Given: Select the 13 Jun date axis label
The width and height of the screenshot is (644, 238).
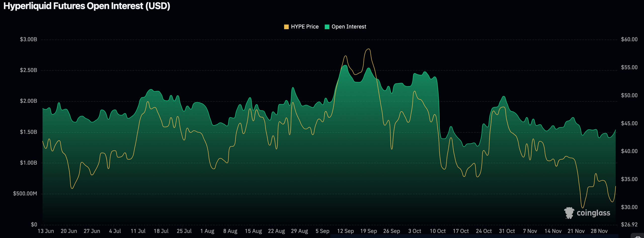Looking at the screenshot, I should 46,231.
